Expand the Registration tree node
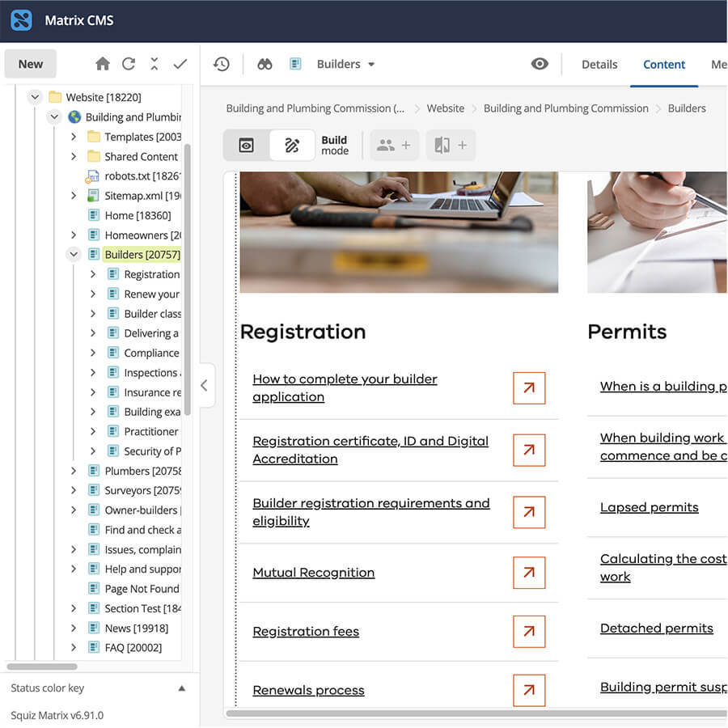This screenshot has height=728, width=728. click(x=93, y=274)
